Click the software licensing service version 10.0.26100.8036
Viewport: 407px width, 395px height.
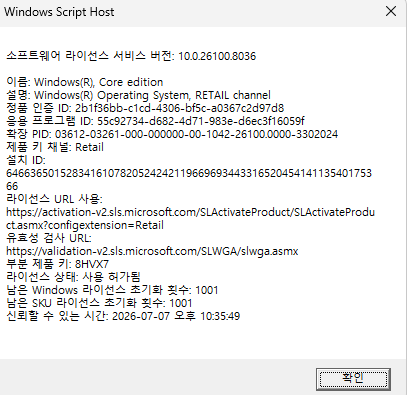click(217, 56)
